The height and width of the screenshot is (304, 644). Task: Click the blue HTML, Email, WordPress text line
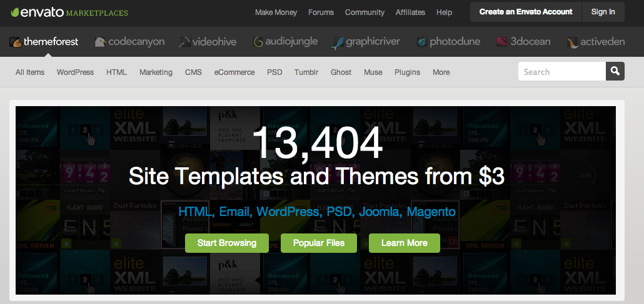(x=317, y=212)
